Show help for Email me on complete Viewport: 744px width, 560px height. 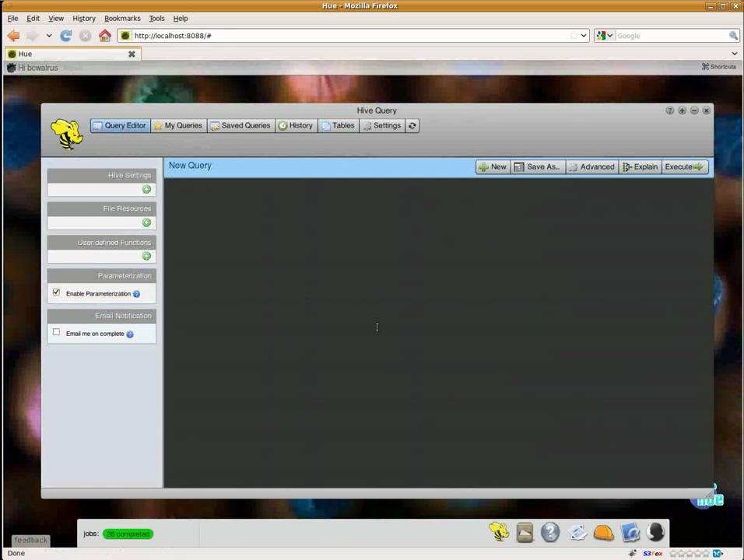pyautogui.click(x=130, y=334)
